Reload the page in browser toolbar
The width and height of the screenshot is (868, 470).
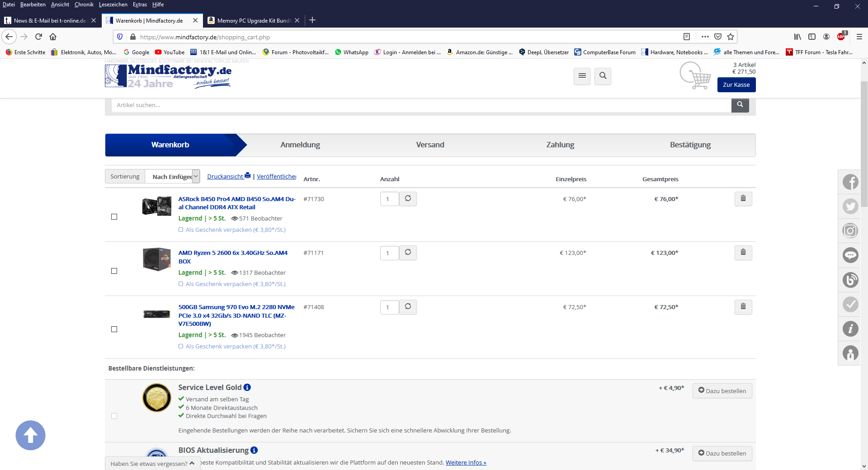tap(38, 37)
